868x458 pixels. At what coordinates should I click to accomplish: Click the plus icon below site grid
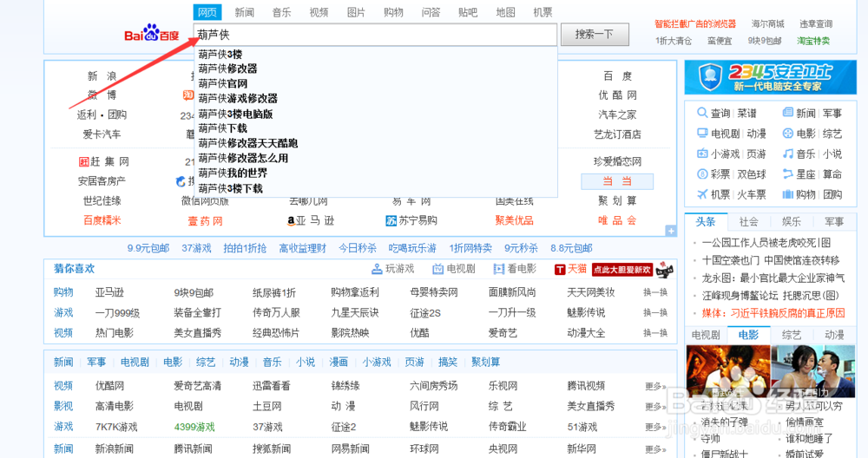coord(671,231)
